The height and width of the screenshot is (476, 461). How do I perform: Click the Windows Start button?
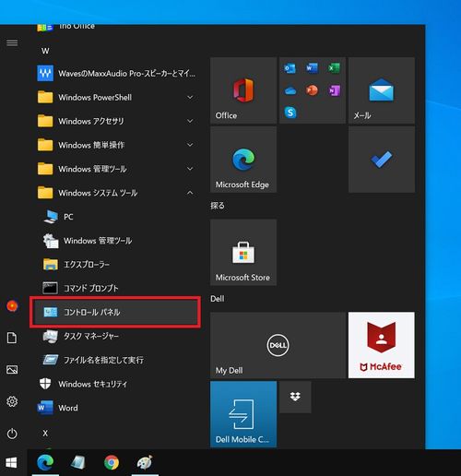coord(11,462)
